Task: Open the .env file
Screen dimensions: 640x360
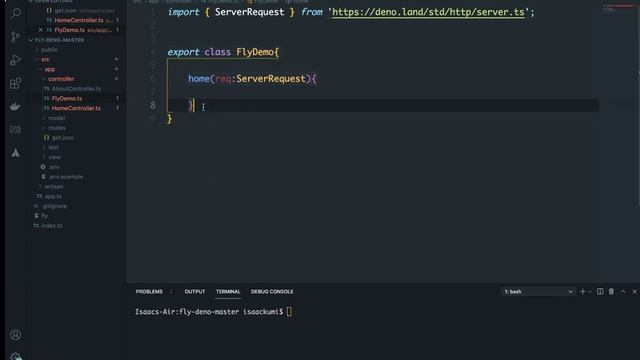Action: pos(54,167)
